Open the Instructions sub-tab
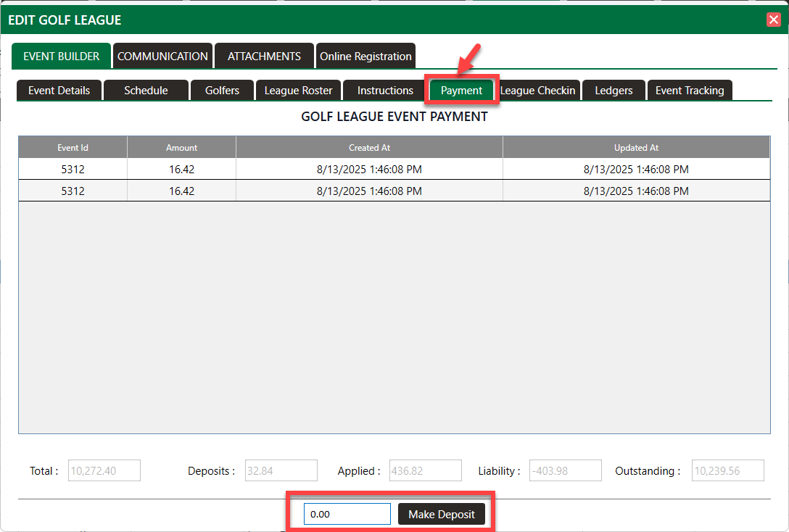 pos(385,90)
